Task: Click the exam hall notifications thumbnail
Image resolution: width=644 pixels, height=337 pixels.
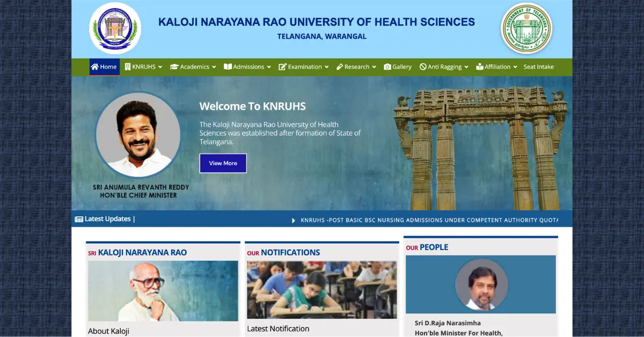Action: click(x=321, y=290)
